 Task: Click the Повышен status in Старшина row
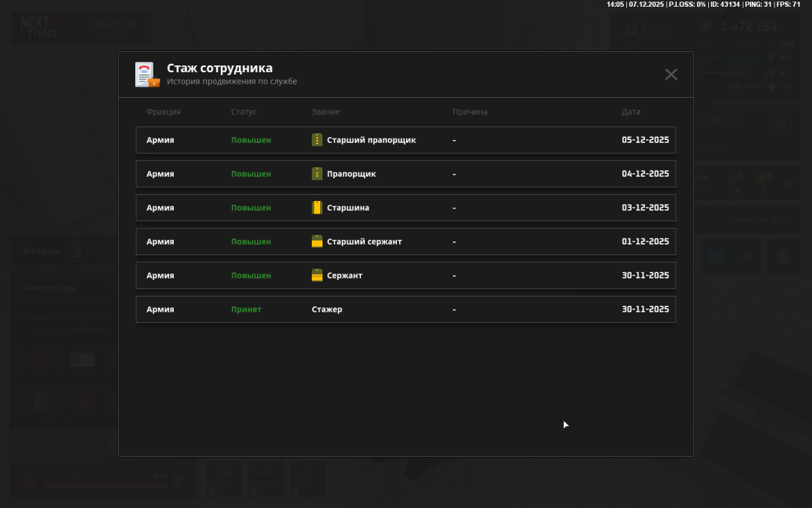click(x=250, y=208)
